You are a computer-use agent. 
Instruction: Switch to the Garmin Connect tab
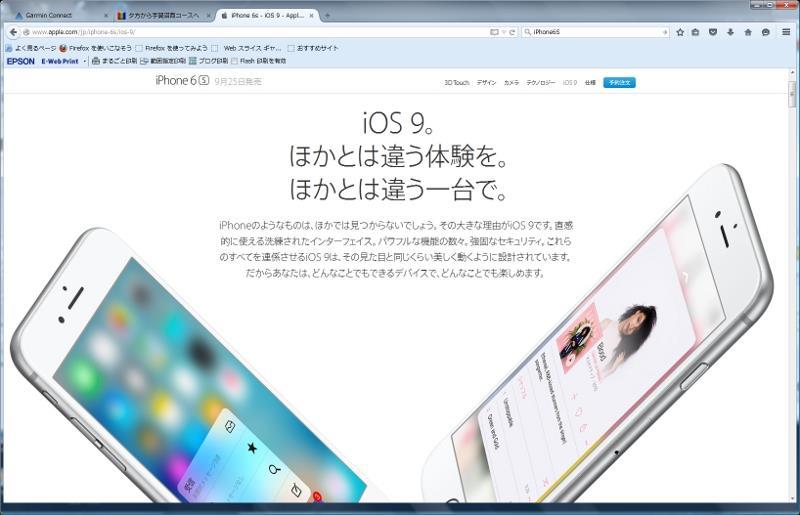[61, 16]
